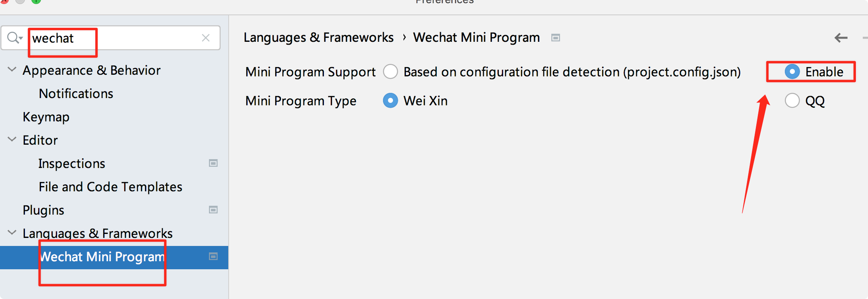Viewport: 868px width, 299px height.
Task: Select configuration file detection radio option
Action: click(x=391, y=72)
